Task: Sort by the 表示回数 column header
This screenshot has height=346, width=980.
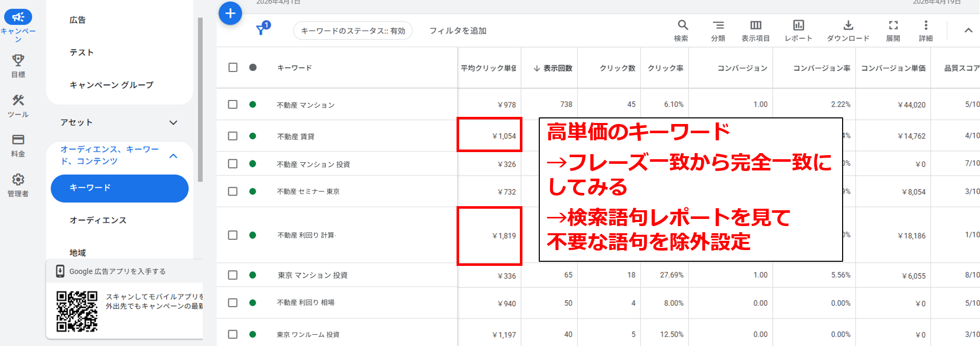Action: click(553, 68)
